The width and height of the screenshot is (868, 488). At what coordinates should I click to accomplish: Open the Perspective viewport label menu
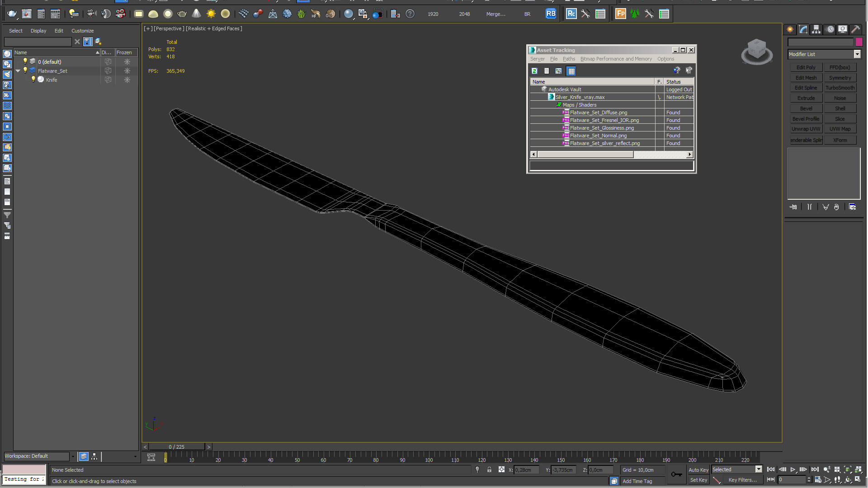pyautogui.click(x=169, y=28)
